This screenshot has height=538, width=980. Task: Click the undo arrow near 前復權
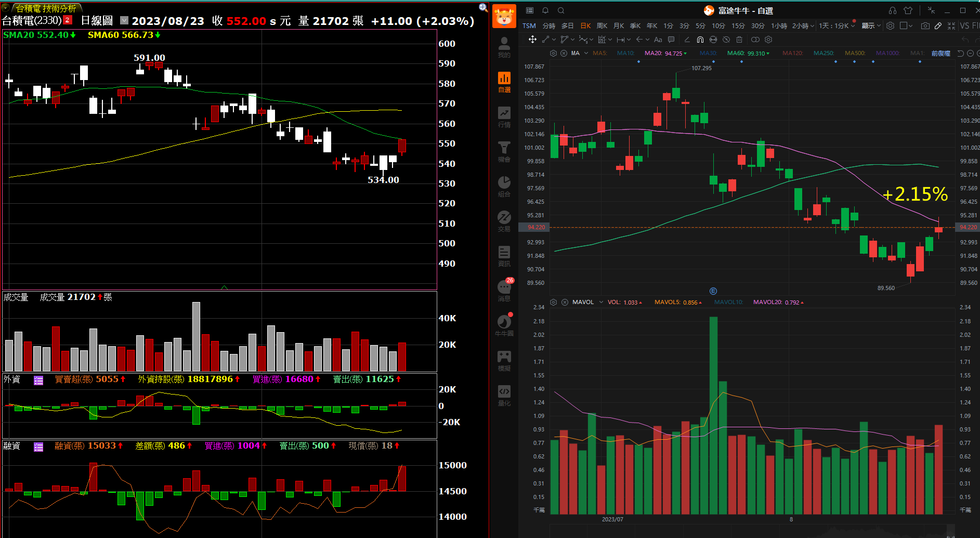[960, 53]
